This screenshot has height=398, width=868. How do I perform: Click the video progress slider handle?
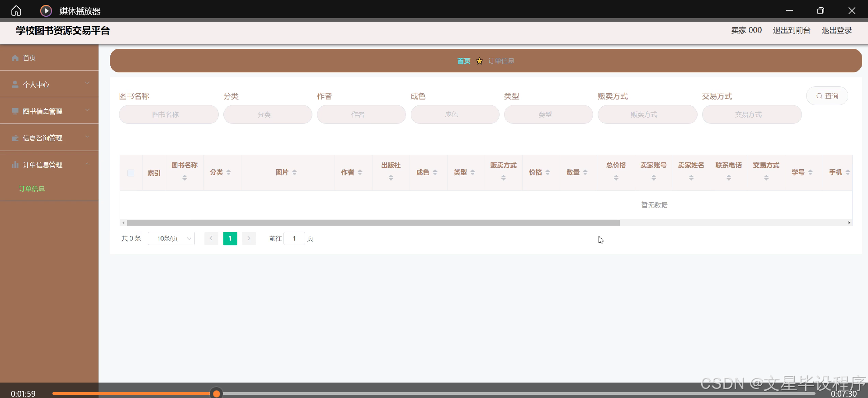click(217, 393)
